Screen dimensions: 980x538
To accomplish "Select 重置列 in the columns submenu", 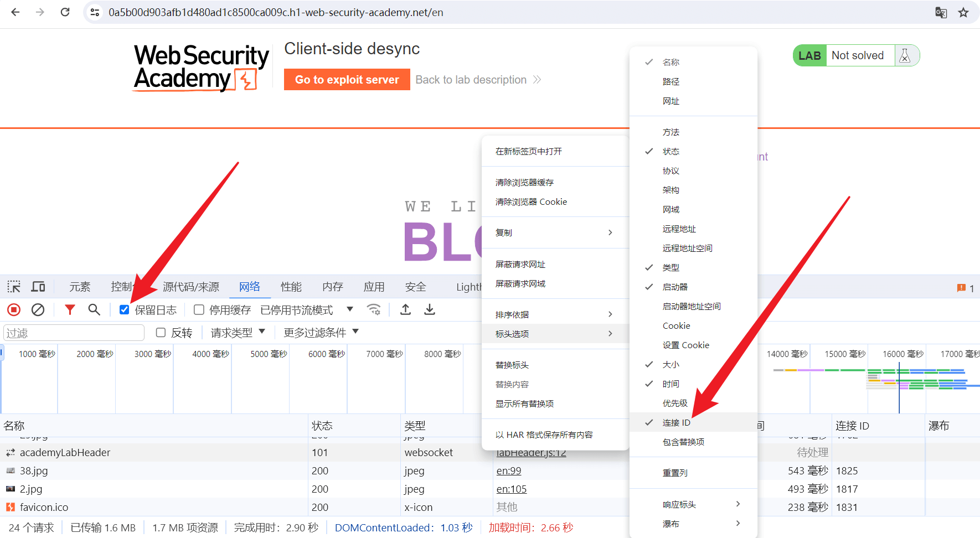I will [x=693, y=473].
